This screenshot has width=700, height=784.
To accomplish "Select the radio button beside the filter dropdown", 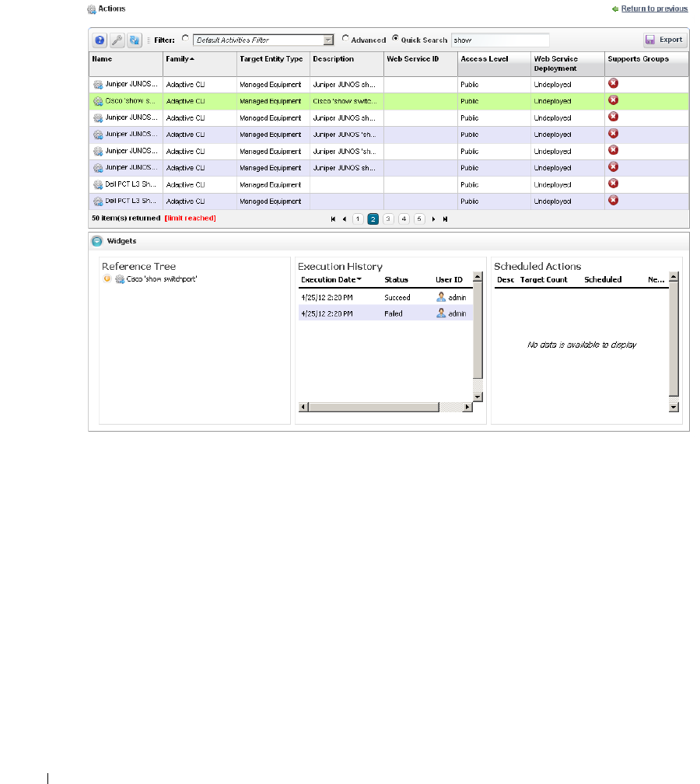I will pyautogui.click(x=185, y=39).
